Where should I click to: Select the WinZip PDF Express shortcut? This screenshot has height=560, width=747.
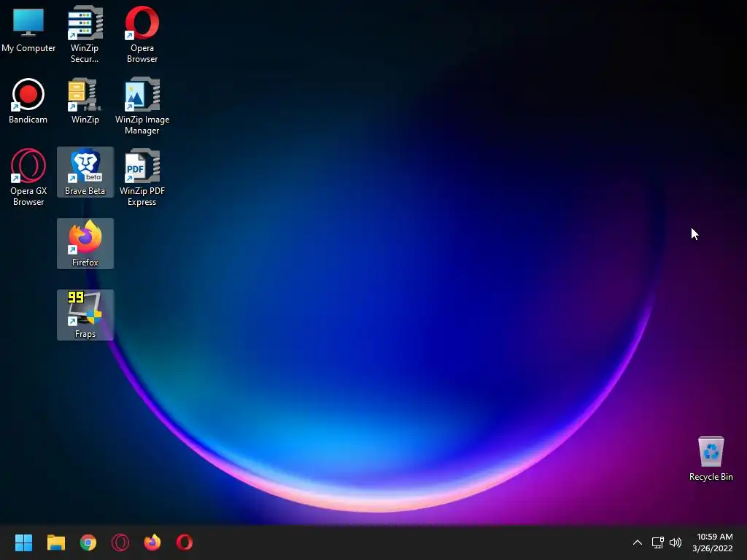pyautogui.click(x=142, y=177)
